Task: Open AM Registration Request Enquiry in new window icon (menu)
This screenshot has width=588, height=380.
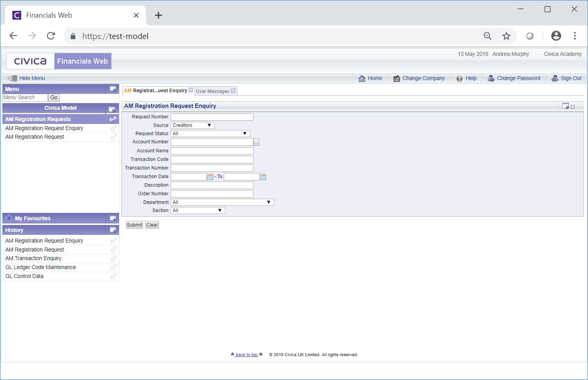Action: tap(114, 128)
